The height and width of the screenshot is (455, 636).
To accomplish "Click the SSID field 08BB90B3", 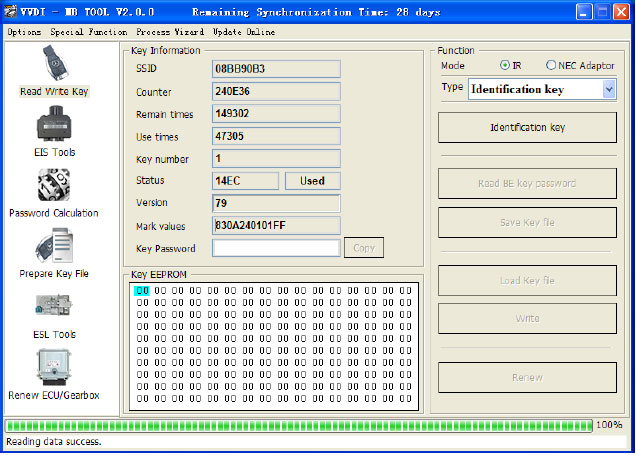I will (276, 69).
